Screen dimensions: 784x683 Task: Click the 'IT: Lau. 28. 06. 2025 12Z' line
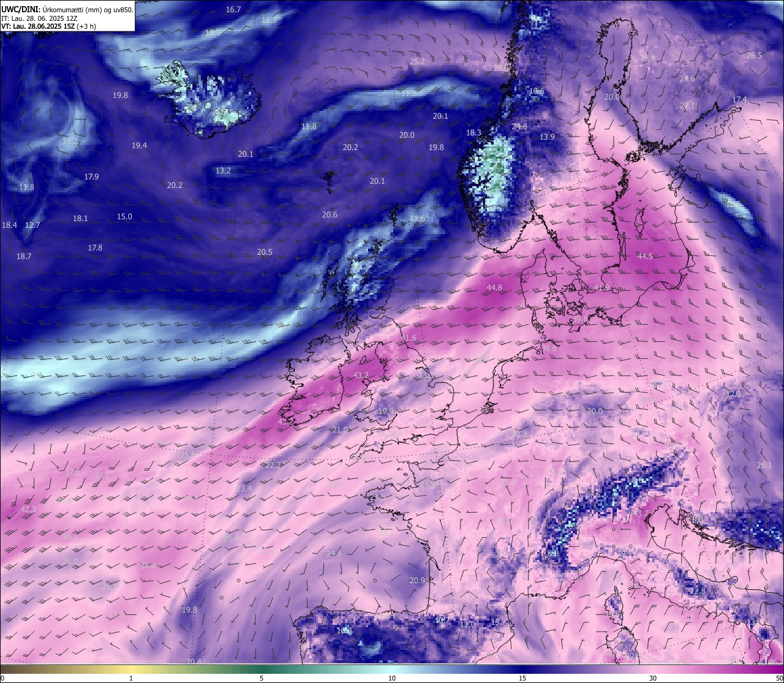pos(39,18)
